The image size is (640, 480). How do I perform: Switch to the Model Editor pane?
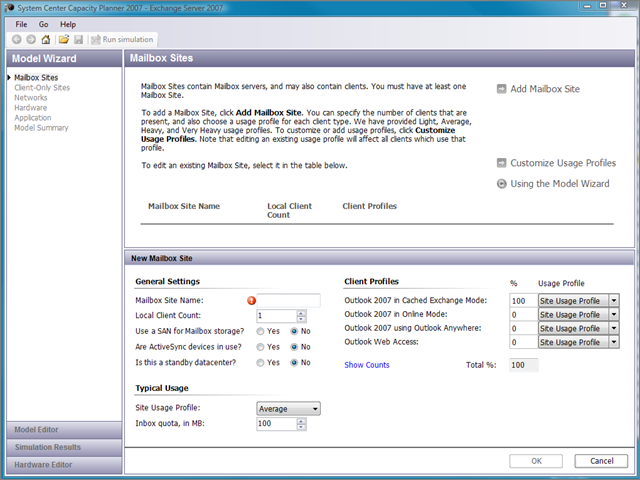(x=64, y=430)
